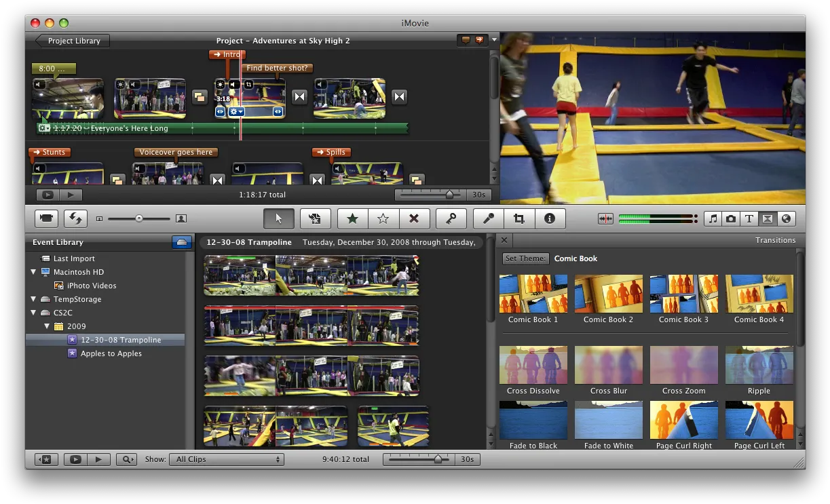Open the voiceover microphone tool
Viewport: 830px width, 504px height.
click(488, 218)
